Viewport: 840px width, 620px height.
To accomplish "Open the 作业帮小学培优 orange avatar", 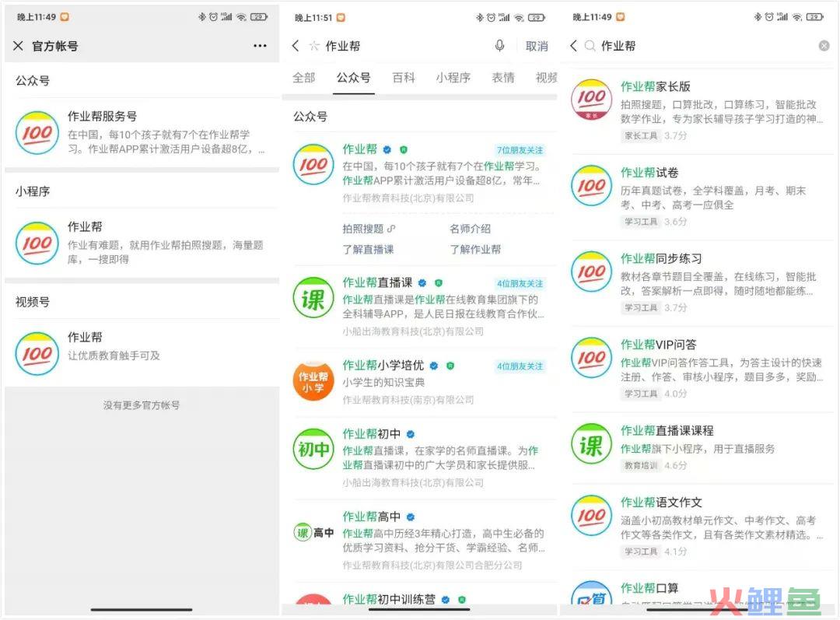I will tap(313, 381).
